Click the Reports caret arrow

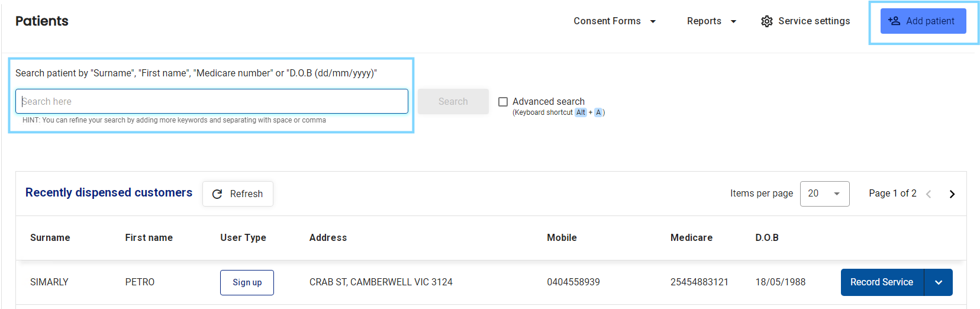733,21
